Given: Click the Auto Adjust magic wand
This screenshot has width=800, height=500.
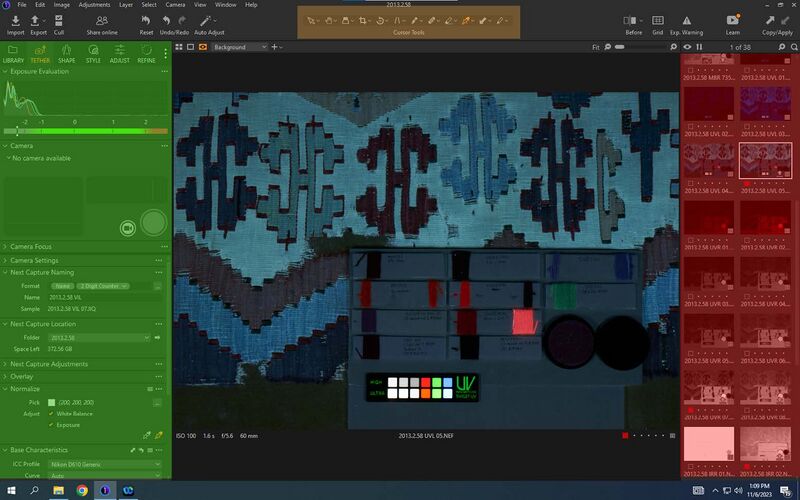Looking at the screenshot, I should coord(205,20).
